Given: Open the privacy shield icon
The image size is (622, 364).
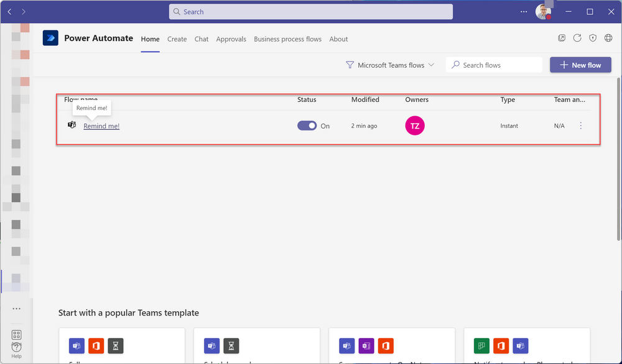Looking at the screenshot, I should click(x=593, y=38).
